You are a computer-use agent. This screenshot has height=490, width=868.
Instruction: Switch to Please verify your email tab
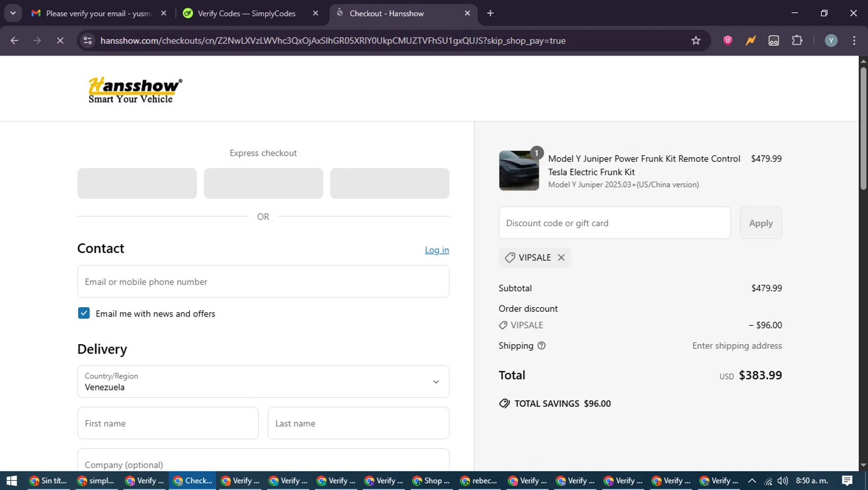point(100,13)
